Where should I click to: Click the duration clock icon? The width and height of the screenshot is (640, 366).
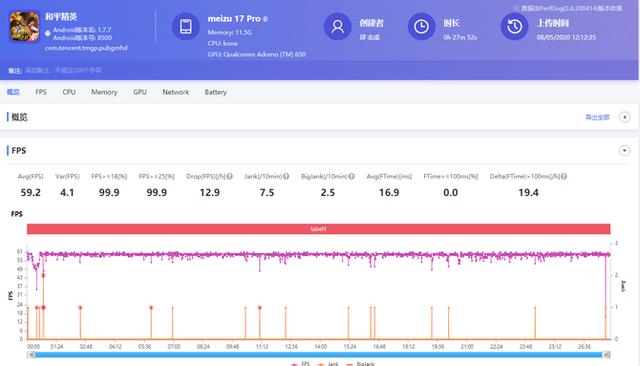[x=422, y=27]
